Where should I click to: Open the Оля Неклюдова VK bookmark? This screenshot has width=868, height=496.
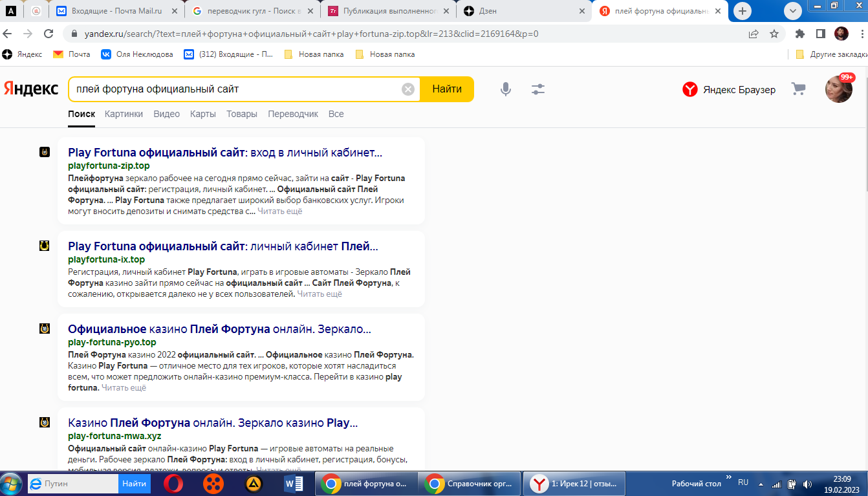point(137,54)
